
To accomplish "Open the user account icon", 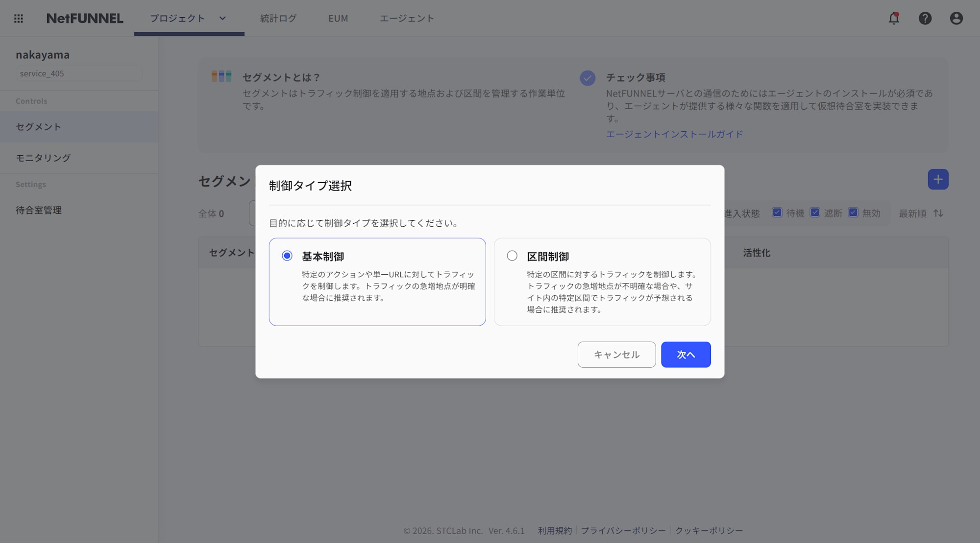I will (956, 19).
